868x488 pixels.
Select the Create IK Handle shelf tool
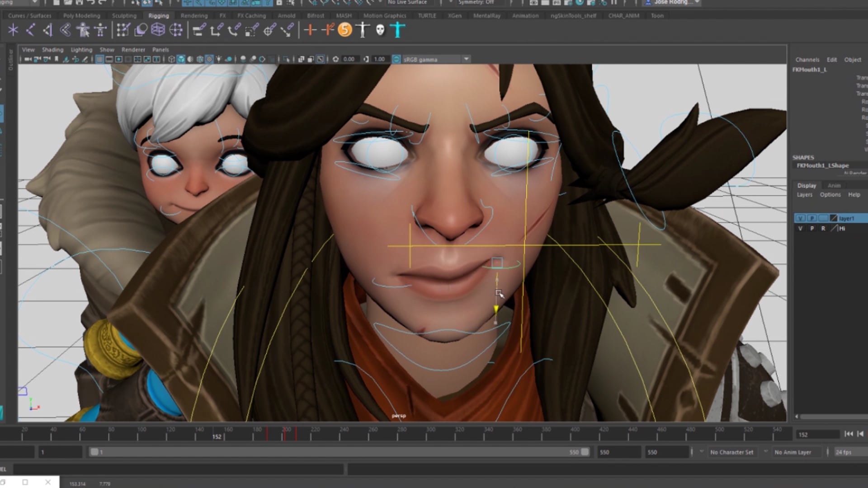coord(65,30)
